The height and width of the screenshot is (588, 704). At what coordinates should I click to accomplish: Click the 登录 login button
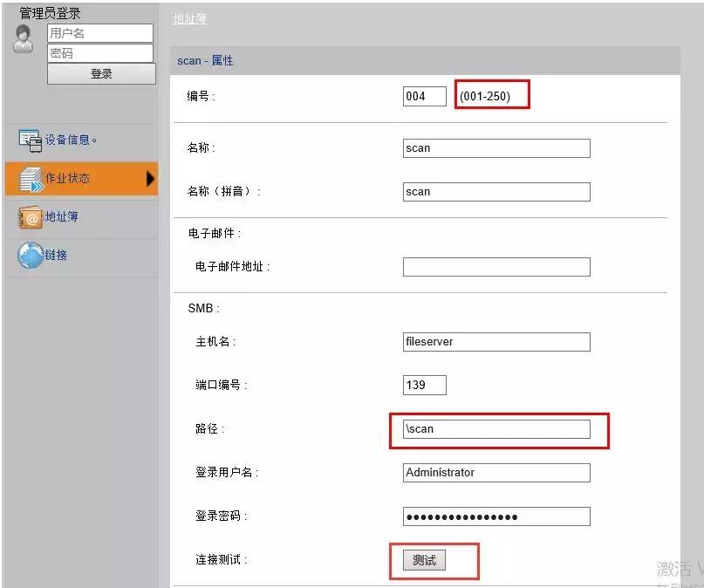[101, 73]
